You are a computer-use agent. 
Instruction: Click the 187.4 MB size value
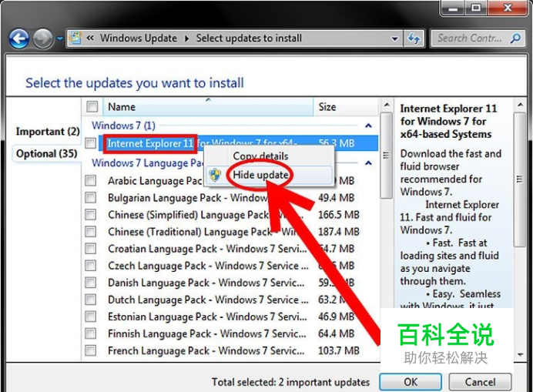(339, 232)
